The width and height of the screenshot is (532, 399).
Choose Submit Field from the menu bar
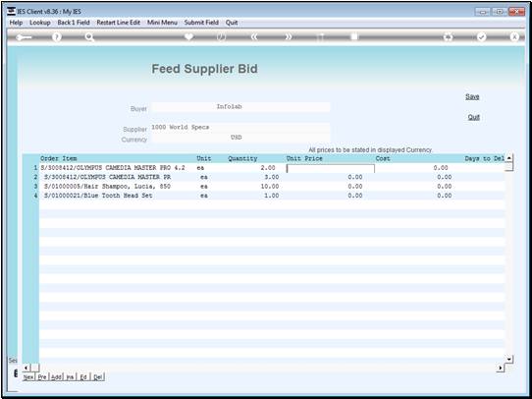(201, 23)
